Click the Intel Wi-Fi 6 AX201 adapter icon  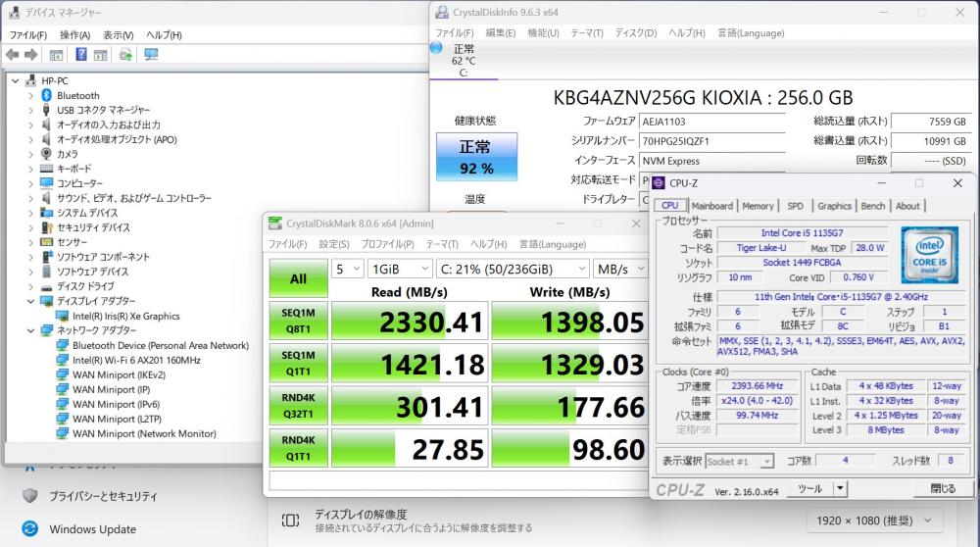[x=62, y=360]
